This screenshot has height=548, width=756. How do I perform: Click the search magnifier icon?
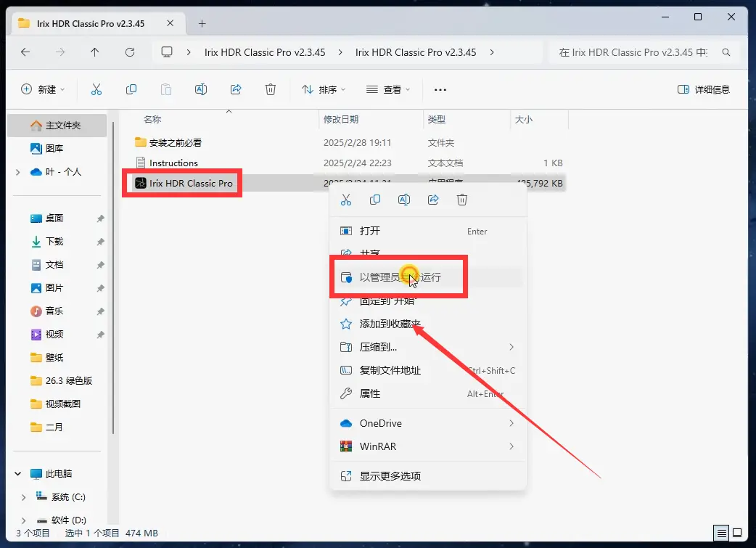[x=726, y=52]
